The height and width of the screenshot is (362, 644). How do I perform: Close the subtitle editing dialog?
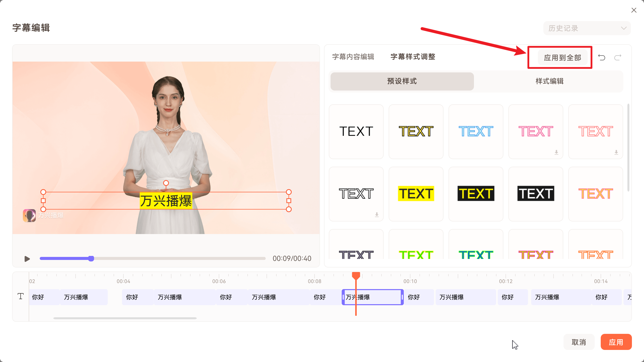click(x=634, y=10)
